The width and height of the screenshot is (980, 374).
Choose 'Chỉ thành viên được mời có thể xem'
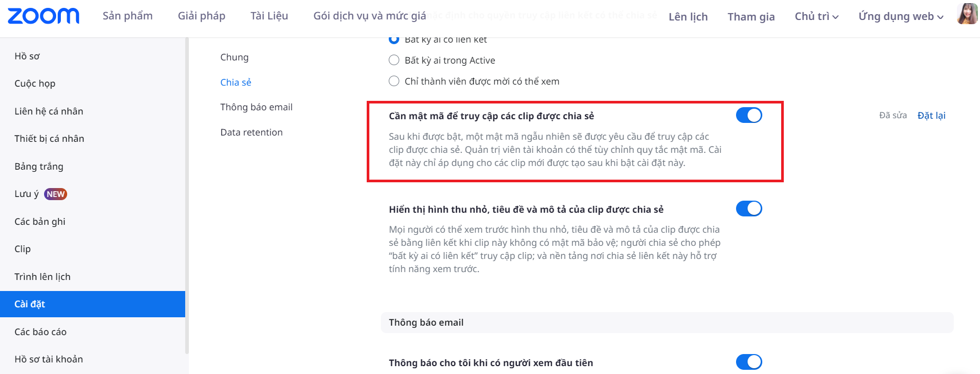pyautogui.click(x=394, y=81)
